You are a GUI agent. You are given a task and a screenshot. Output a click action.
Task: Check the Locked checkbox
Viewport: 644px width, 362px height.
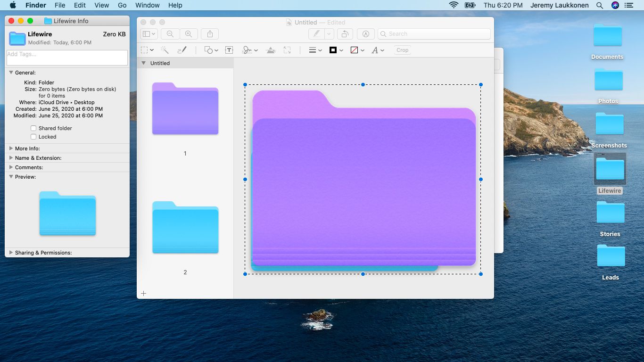[x=33, y=137]
